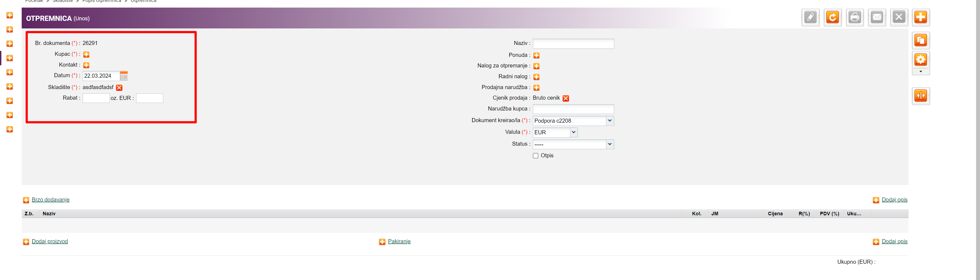Click the Nalog za otpremanje plus icon
This screenshot has width=980, height=280.
536,66
